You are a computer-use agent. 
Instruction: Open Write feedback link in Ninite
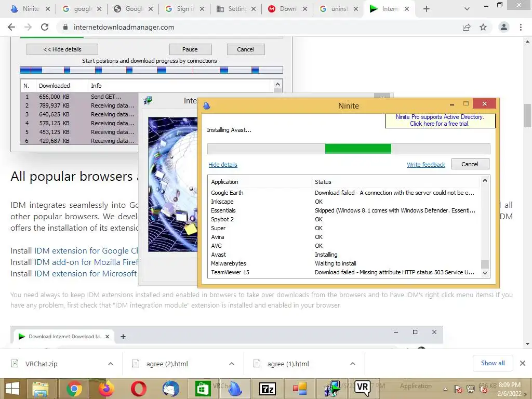tap(426, 165)
